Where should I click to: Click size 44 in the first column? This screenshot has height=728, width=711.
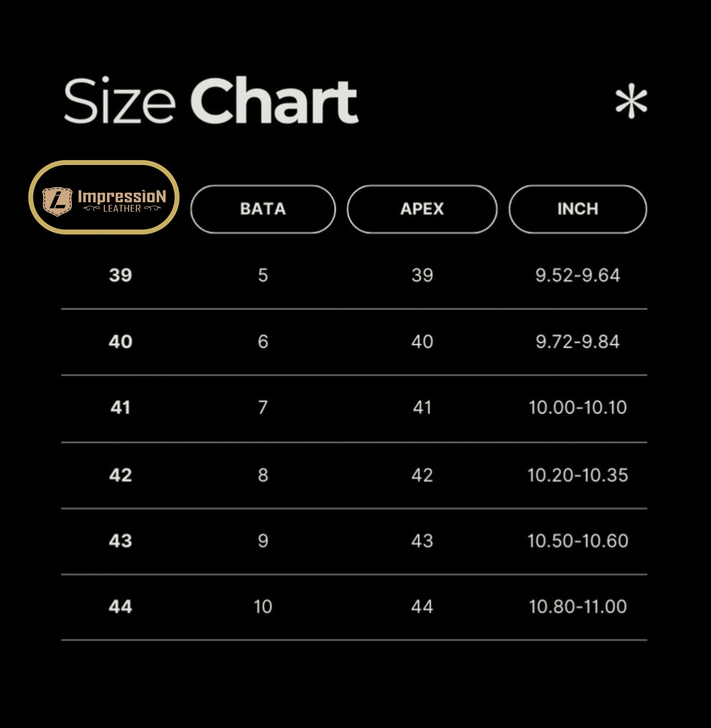coord(121,607)
